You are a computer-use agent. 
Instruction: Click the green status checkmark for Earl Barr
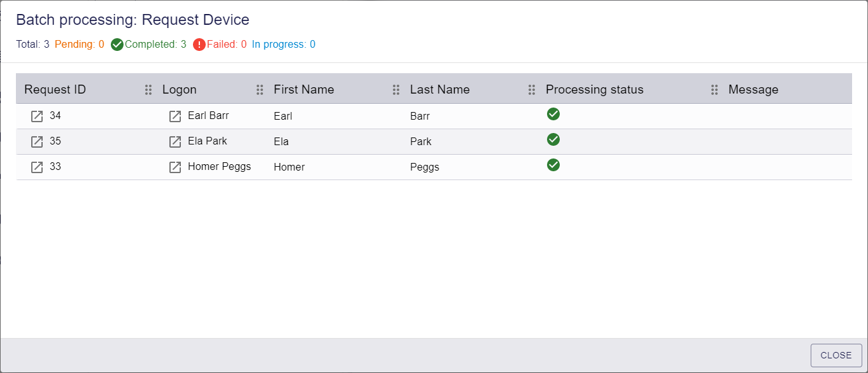pyautogui.click(x=553, y=114)
